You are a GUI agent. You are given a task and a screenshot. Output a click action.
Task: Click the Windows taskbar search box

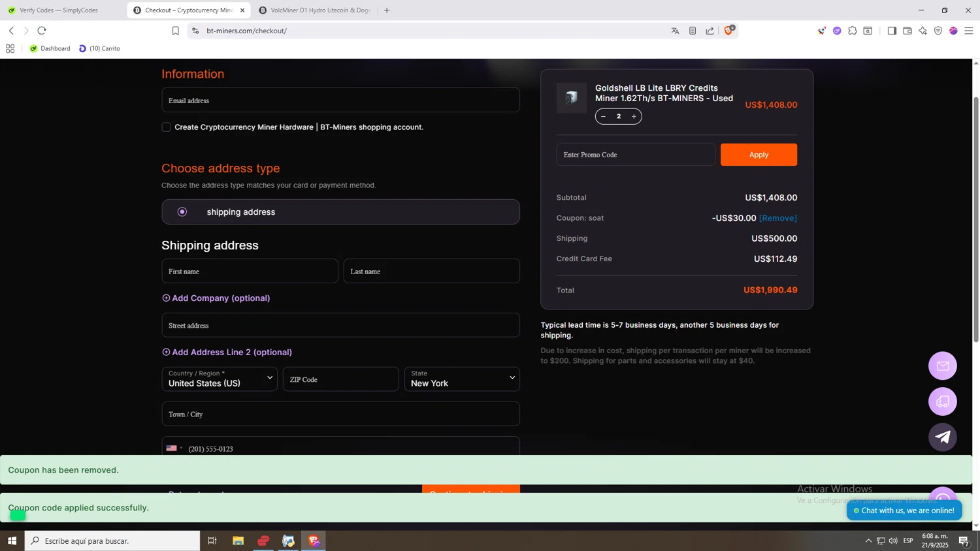112,541
